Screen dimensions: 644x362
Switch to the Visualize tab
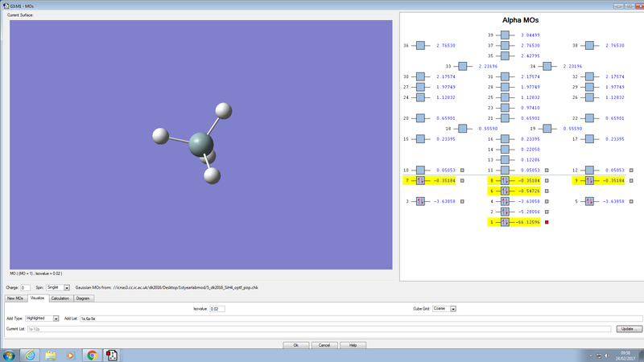[x=37, y=298]
